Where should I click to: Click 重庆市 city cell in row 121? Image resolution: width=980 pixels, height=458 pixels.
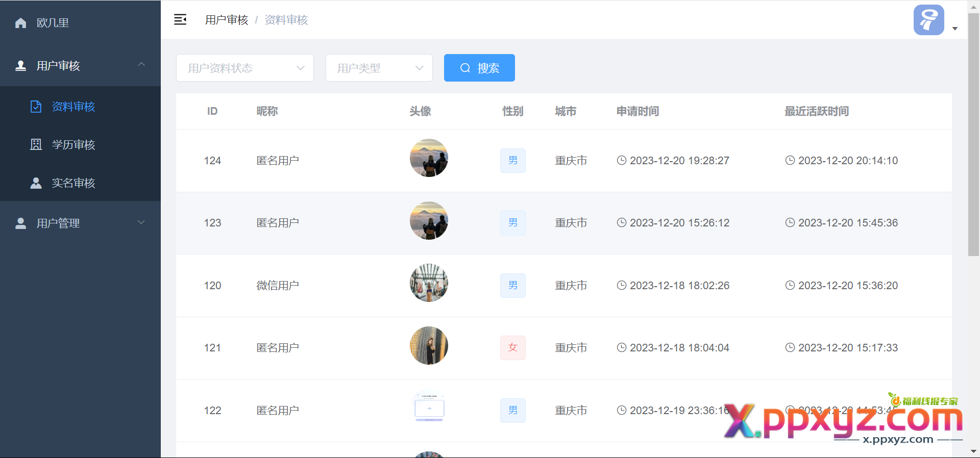571,348
